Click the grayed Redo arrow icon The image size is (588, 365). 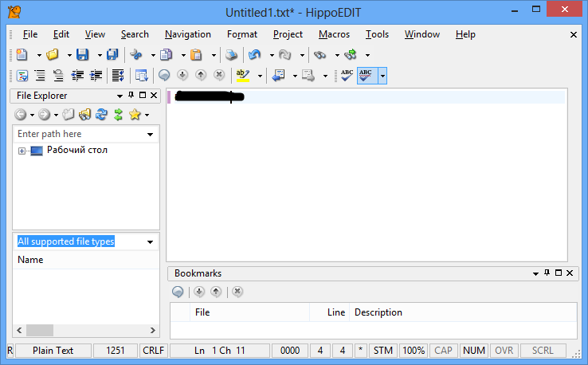click(285, 55)
